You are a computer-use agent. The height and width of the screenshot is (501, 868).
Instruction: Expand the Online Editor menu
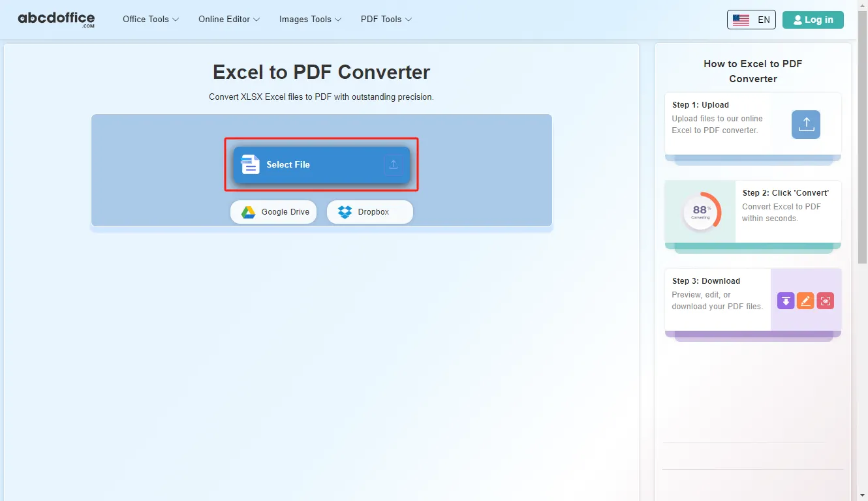pos(229,20)
